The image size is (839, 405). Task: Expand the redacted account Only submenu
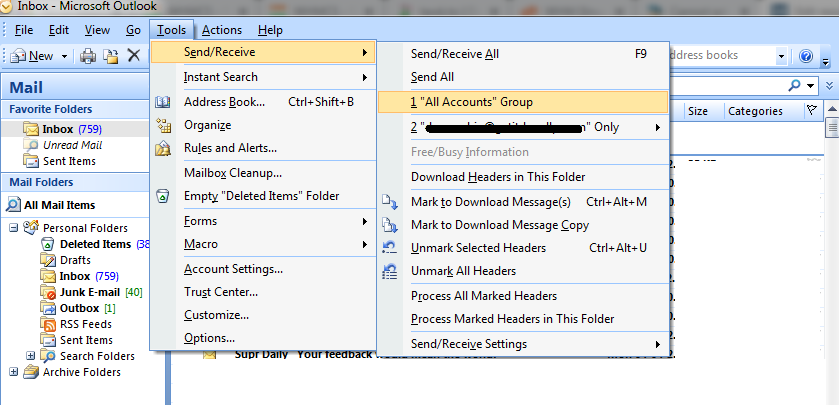coord(523,127)
